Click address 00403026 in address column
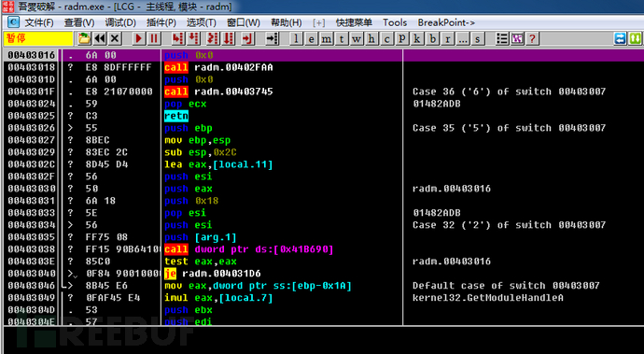The height and width of the screenshot is (354, 644). (31, 128)
